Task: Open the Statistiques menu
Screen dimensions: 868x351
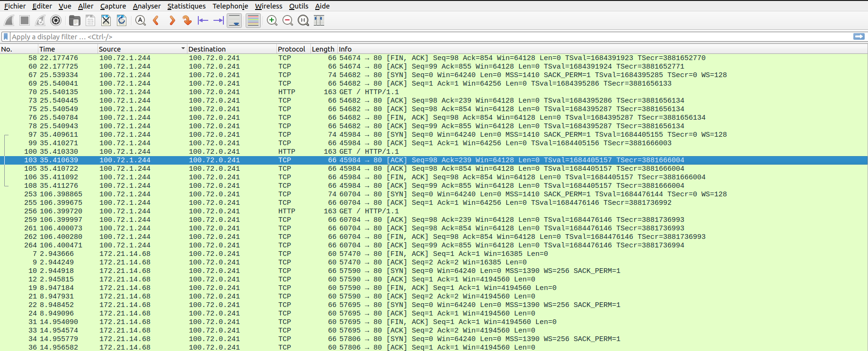Action: click(x=186, y=6)
